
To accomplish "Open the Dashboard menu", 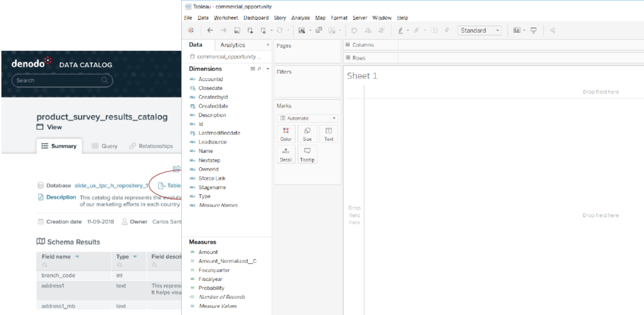I will 256,18.
